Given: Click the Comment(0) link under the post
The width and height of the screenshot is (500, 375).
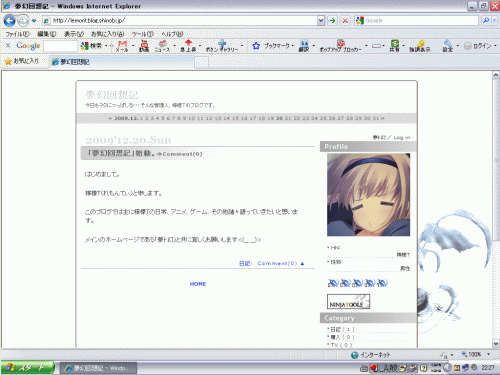Looking at the screenshot, I should 277,263.
